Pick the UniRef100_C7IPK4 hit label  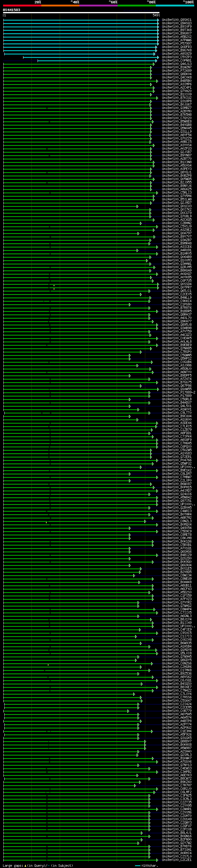[176, 436]
